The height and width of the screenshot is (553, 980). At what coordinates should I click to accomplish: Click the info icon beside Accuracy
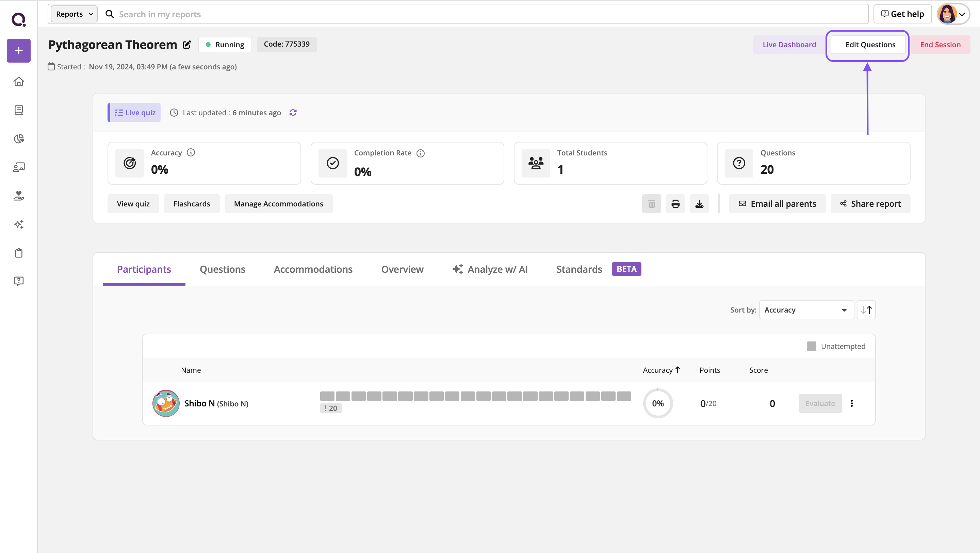[191, 152]
